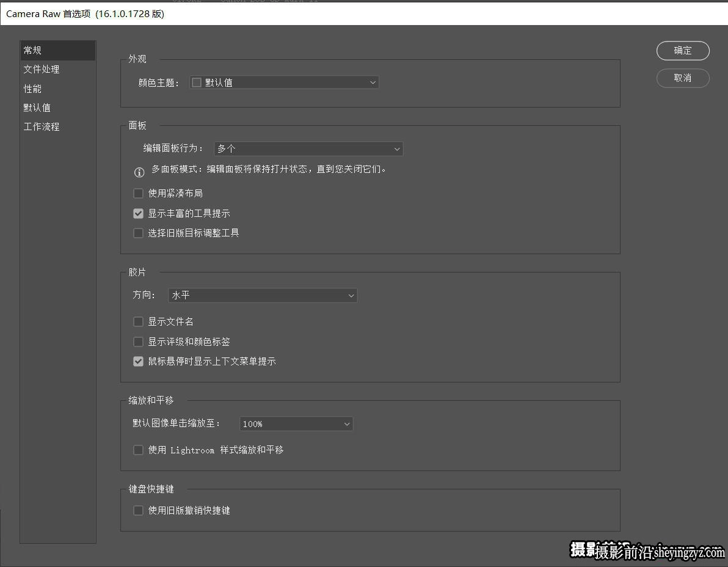Dismiss the dialog with 取消 button
This screenshot has width=728, height=567.
tap(683, 78)
